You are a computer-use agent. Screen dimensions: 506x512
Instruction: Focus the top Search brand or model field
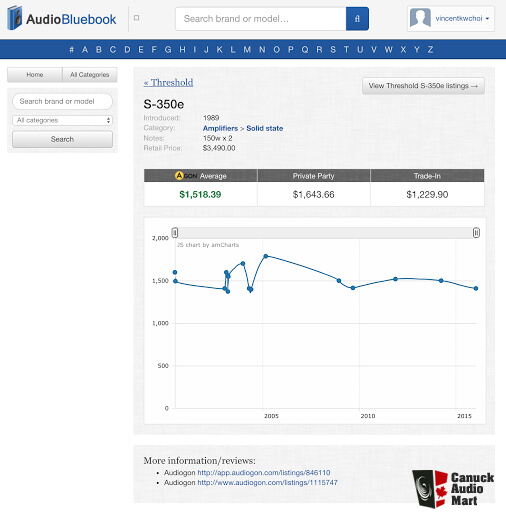click(x=261, y=19)
